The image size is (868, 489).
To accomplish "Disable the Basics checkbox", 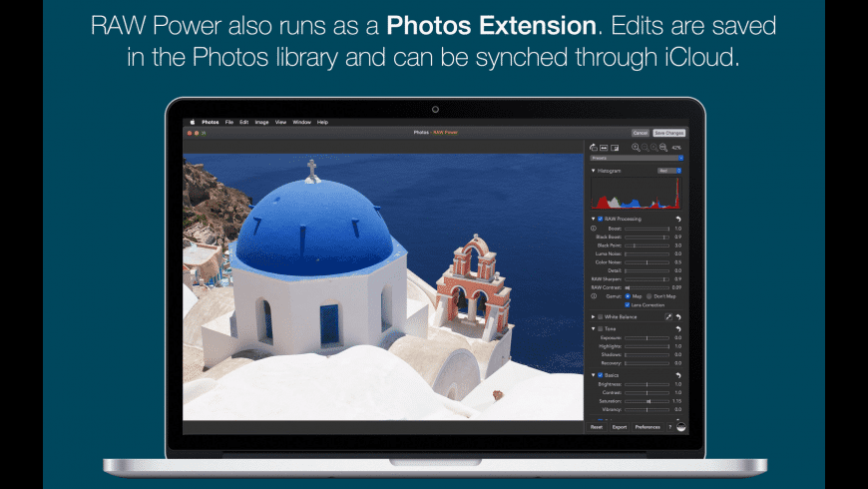I will pos(600,375).
